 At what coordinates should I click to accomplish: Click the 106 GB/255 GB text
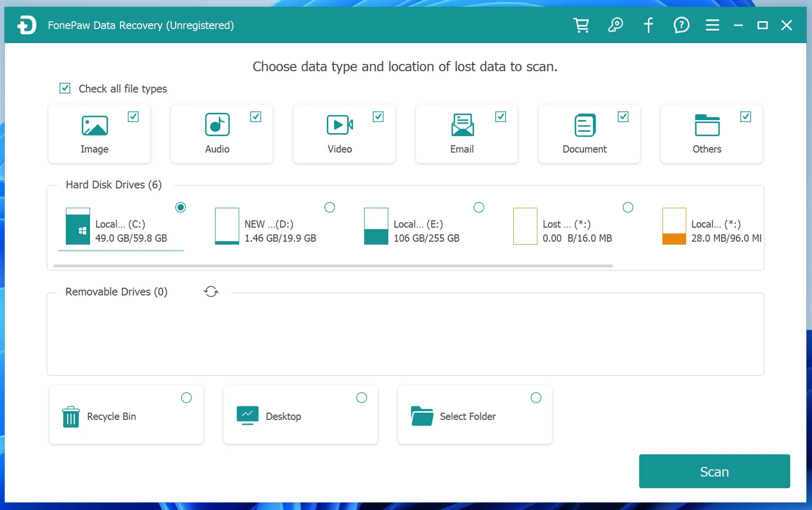click(x=427, y=238)
